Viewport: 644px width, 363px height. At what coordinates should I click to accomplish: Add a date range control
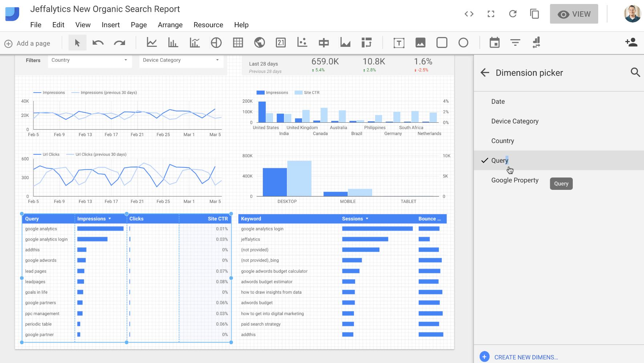(495, 42)
